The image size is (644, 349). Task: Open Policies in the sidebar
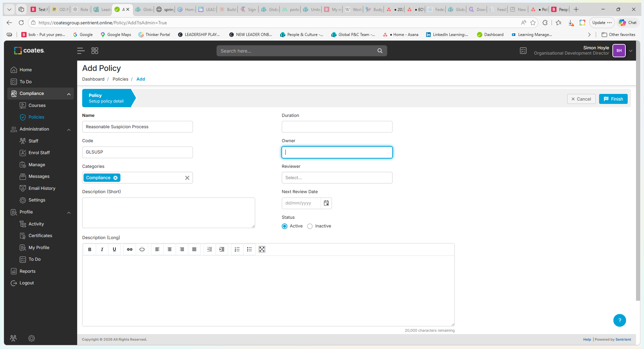[x=36, y=117]
